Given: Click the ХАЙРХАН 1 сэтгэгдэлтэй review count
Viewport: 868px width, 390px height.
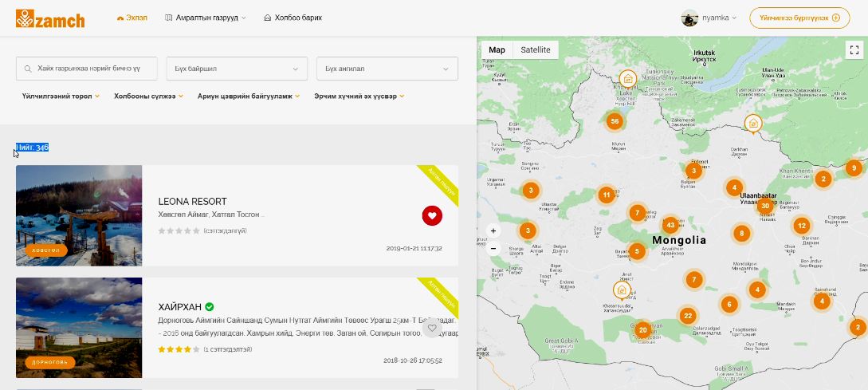Looking at the screenshot, I should (x=227, y=349).
